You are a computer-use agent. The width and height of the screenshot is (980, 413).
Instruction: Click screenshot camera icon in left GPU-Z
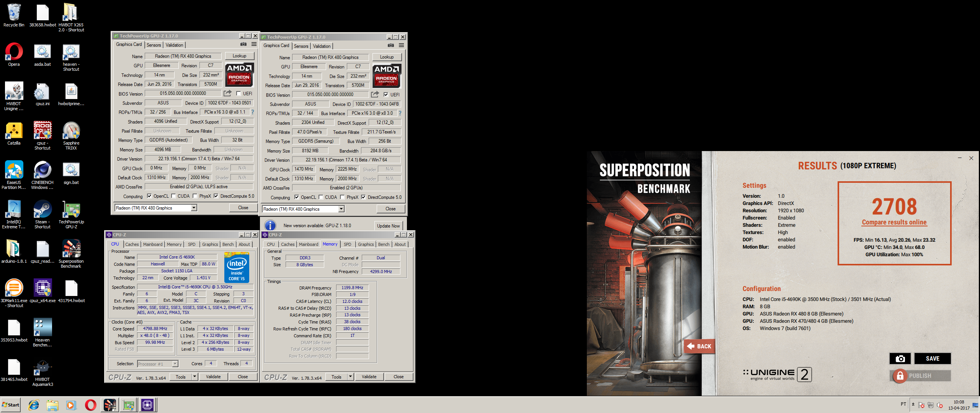click(243, 44)
